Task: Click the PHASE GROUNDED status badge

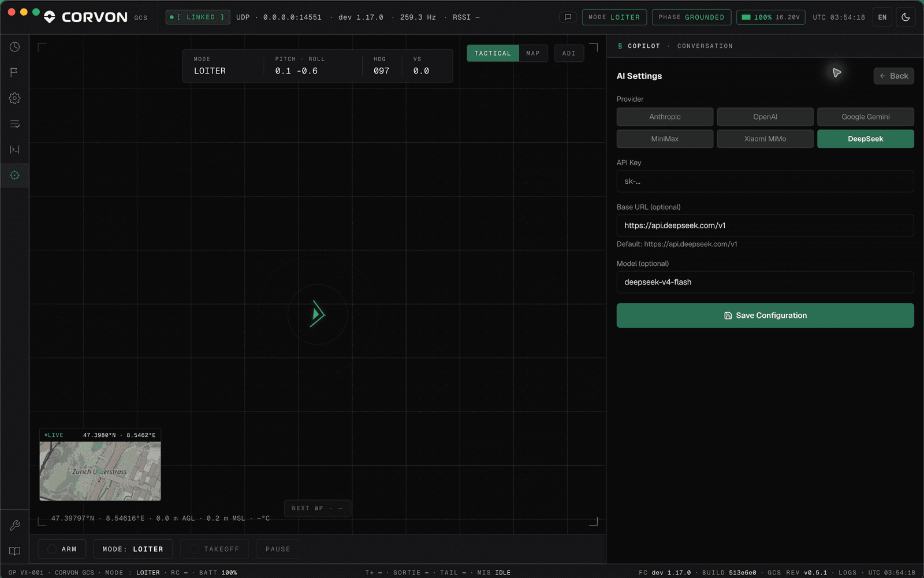Action: [691, 17]
